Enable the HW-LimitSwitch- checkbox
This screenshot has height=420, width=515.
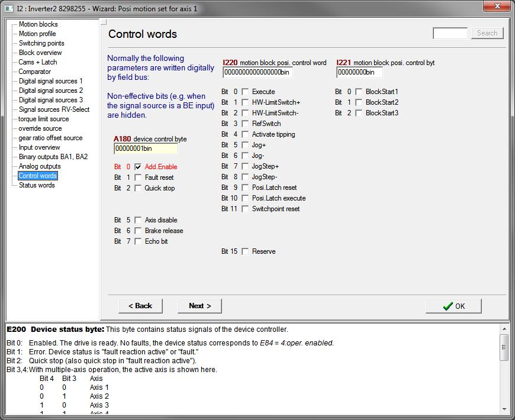[x=245, y=113]
